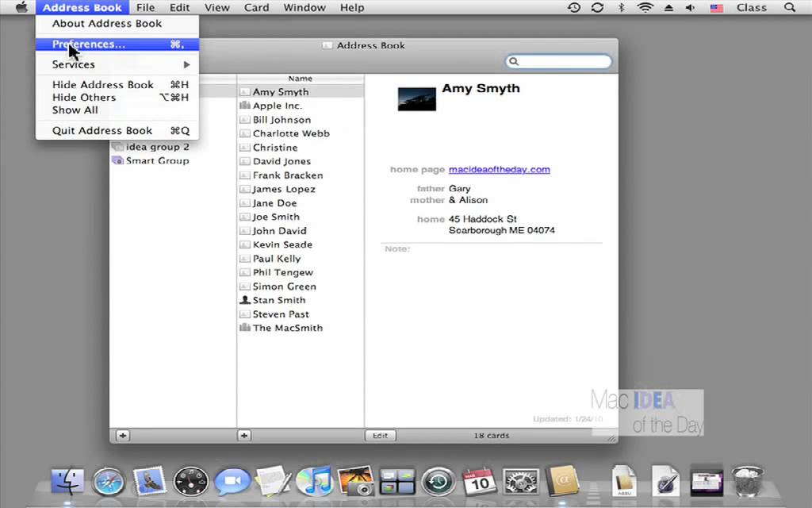Open the File menu

coord(146,7)
